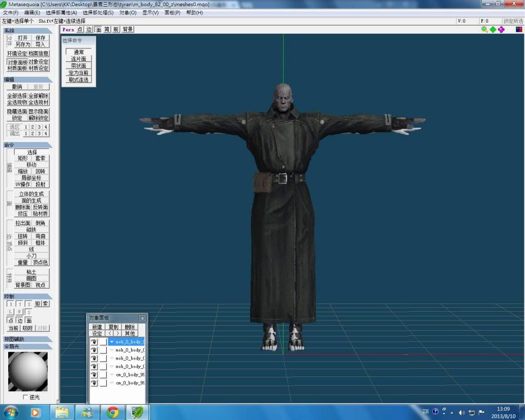Open the Action Center flag icon
This screenshot has height=420, width=525.
[x=481, y=412]
